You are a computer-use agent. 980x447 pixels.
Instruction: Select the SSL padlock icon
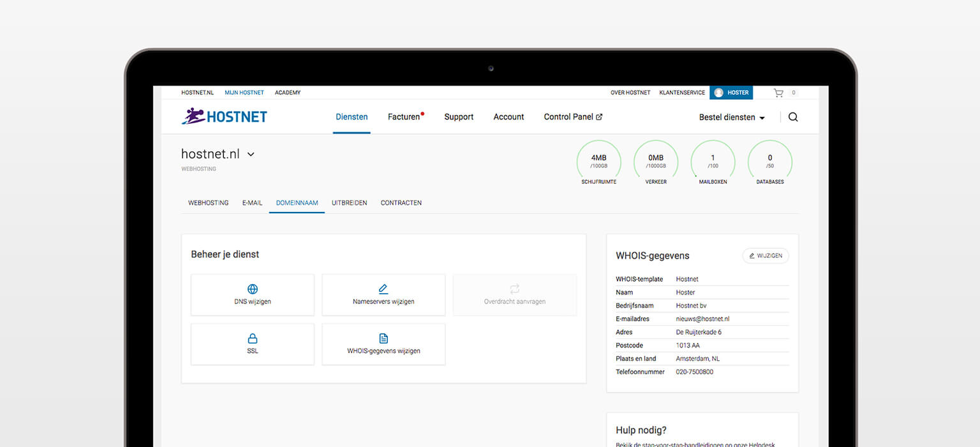pyautogui.click(x=253, y=338)
